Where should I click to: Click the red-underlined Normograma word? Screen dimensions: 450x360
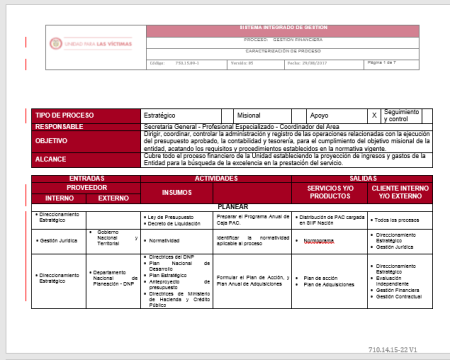click(319, 241)
